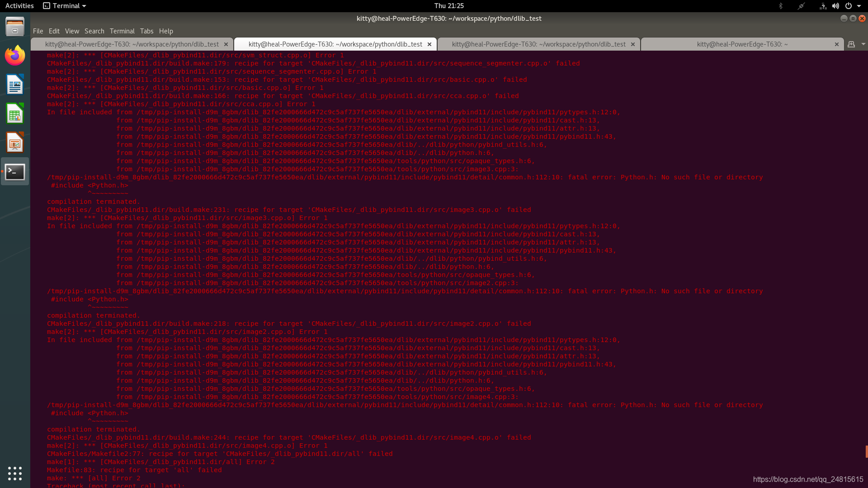Click the clock showing Thu 21:25
This screenshot has width=868, height=488.
point(448,6)
